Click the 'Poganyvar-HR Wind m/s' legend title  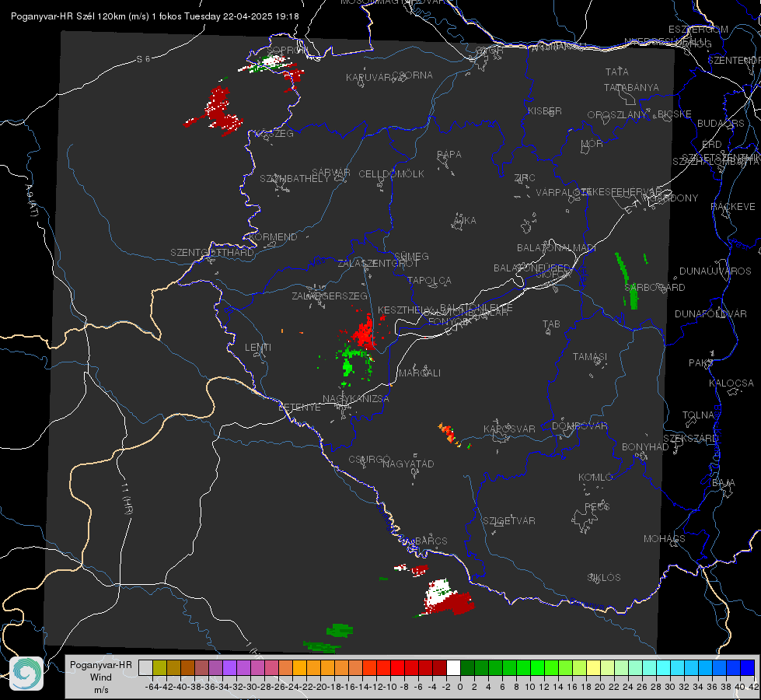coord(101,677)
